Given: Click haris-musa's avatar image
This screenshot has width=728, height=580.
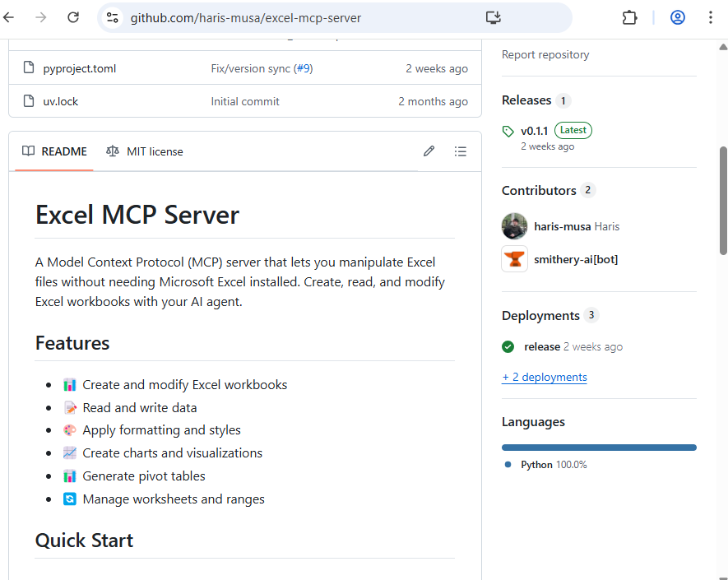Looking at the screenshot, I should click(514, 226).
